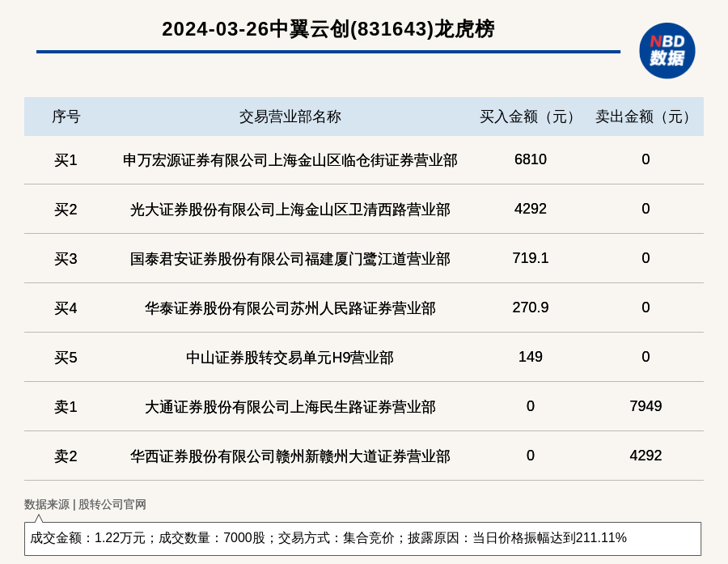The image size is (728, 564).
Task: Click the 成交金额 summary note box
Action: click(x=362, y=538)
